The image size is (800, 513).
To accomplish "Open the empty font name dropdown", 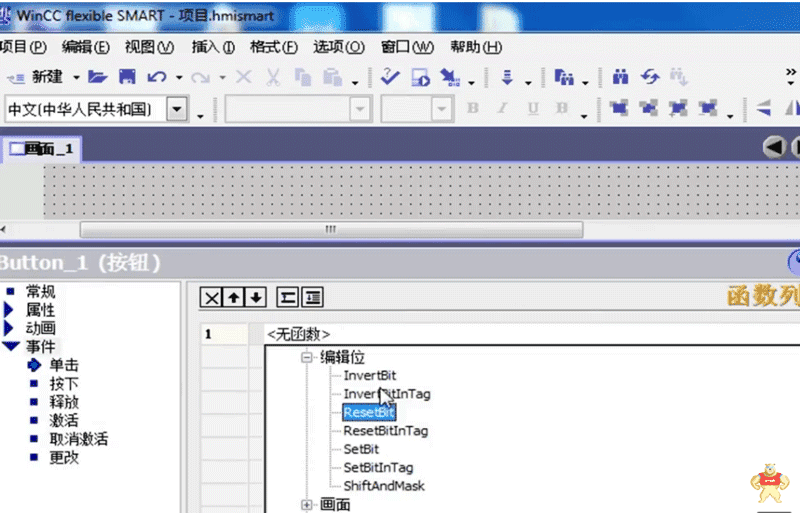I will point(359,109).
